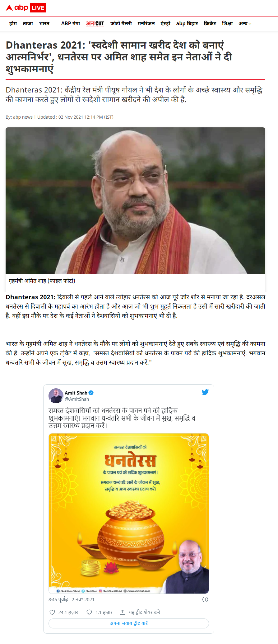Open the होम menu item

coord(13,23)
